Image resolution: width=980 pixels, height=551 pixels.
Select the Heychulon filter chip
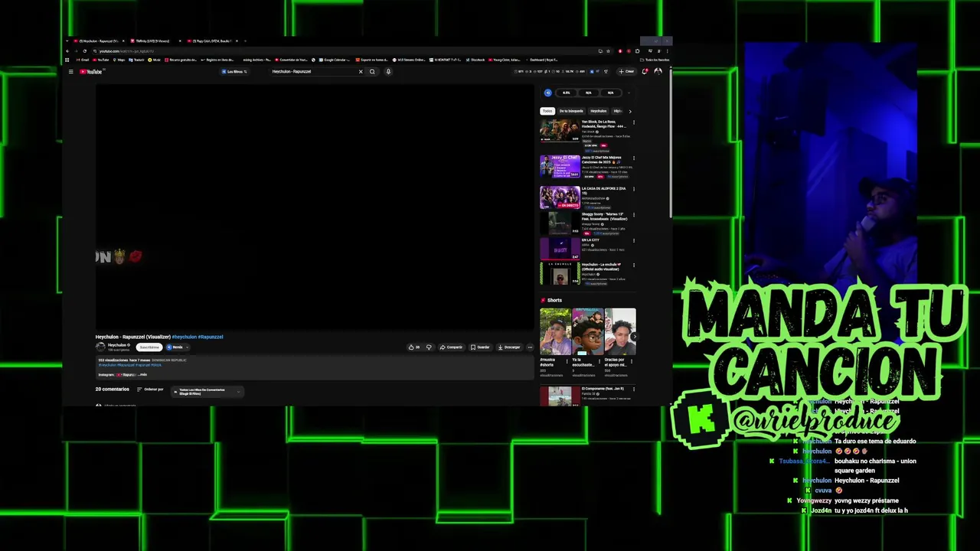coord(599,111)
